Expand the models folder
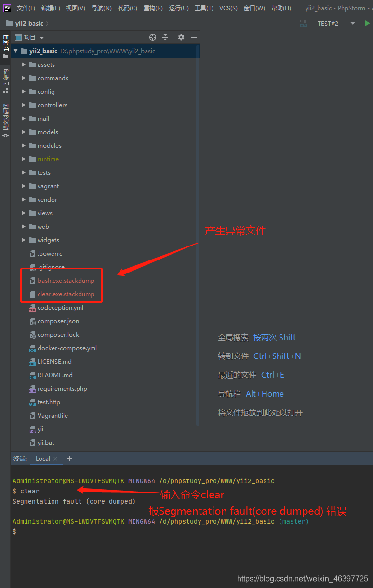This screenshot has height=588, width=373. tap(24, 132)
